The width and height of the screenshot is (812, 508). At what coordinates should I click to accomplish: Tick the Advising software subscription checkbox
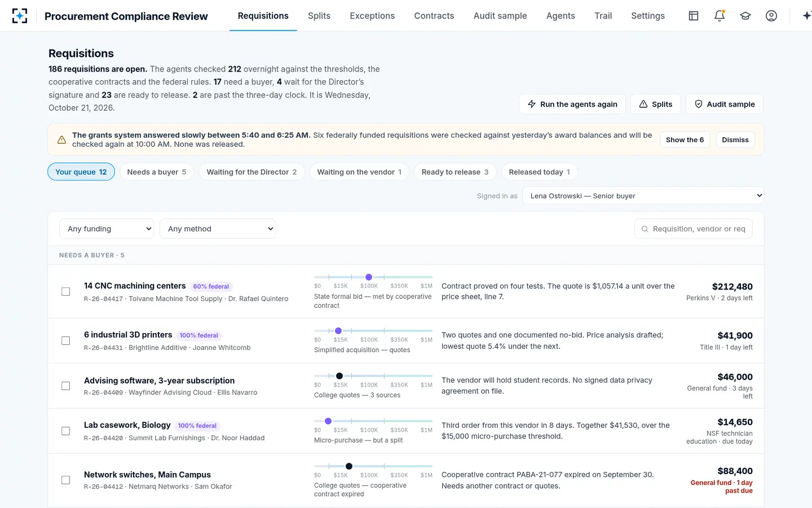[66, 386]
